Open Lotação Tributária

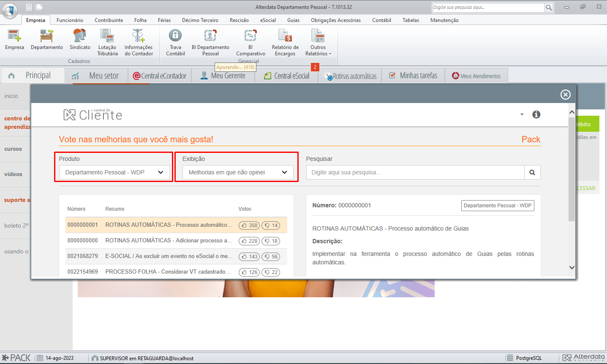point(107,42)
